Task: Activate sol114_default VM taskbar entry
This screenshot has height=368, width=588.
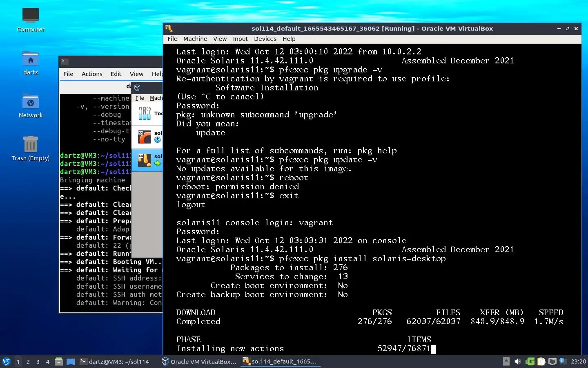Action: (280, 361)
